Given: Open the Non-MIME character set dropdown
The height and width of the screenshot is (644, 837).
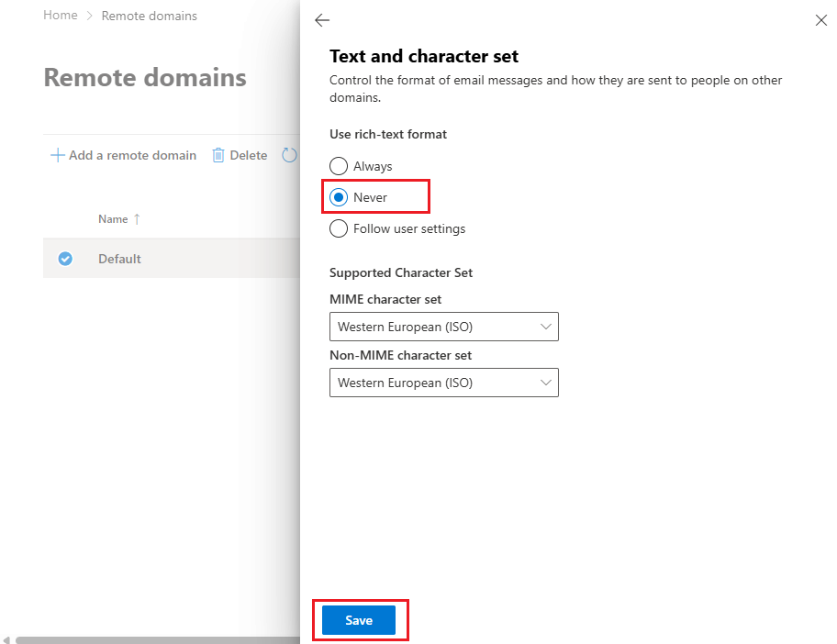Looking at the screenshot, I should tap(443, 383).
